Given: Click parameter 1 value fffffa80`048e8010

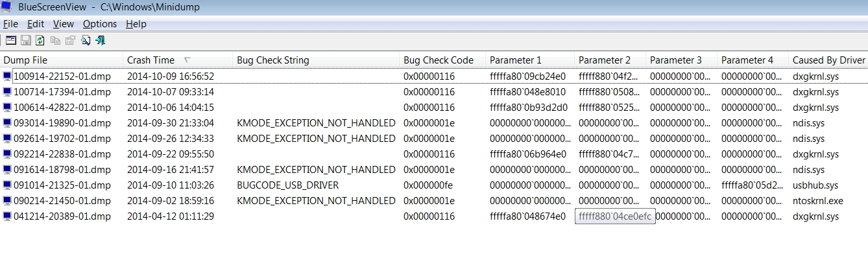Looking at the screenshot, I should (527, 91).
